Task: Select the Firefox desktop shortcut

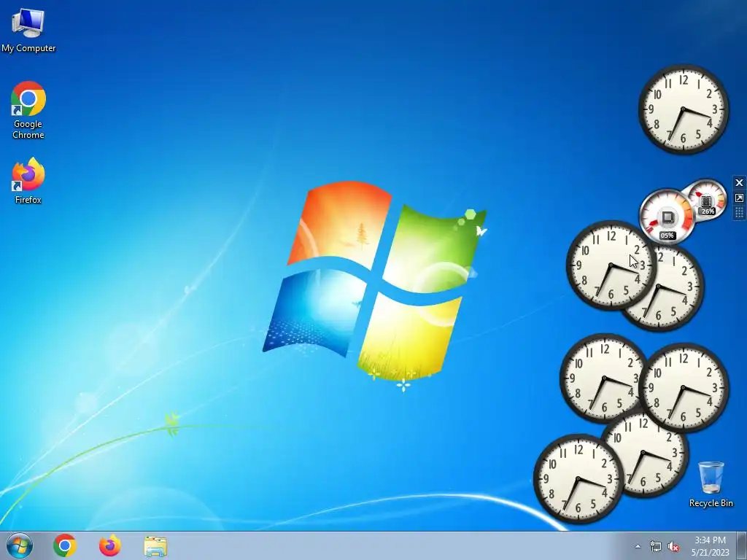Action: (x=28, y=181)
